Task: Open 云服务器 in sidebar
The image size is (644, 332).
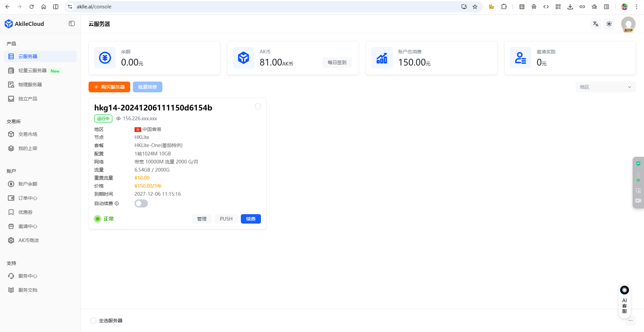Action: point(40,56)
